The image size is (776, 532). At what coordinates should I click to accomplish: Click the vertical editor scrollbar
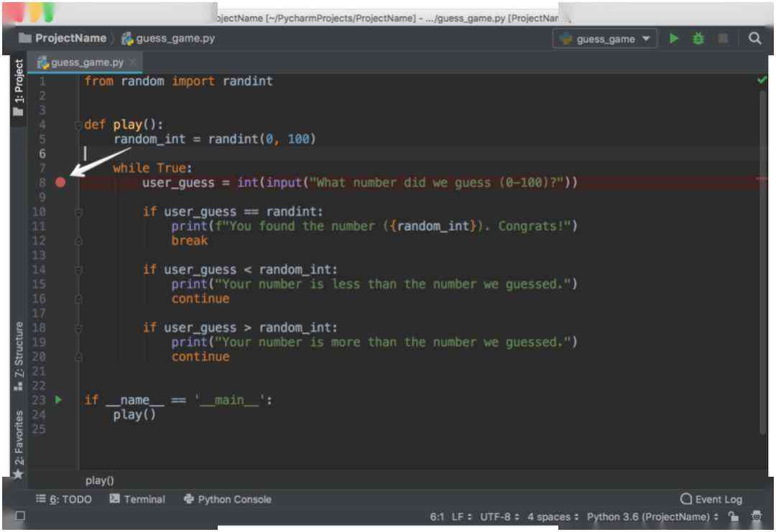coord(762,262)
